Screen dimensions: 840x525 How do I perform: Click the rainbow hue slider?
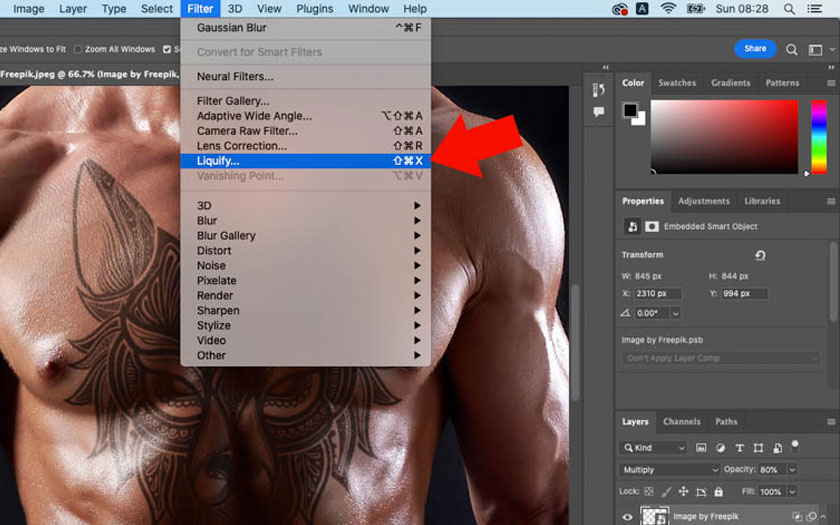click(819, 137)
